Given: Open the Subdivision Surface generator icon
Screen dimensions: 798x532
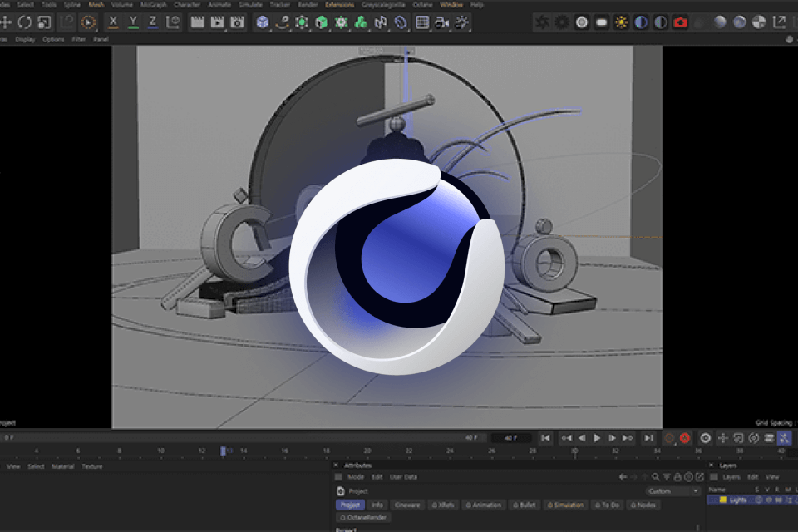Looking at the screenshot, I should click(x=302, y=22).
